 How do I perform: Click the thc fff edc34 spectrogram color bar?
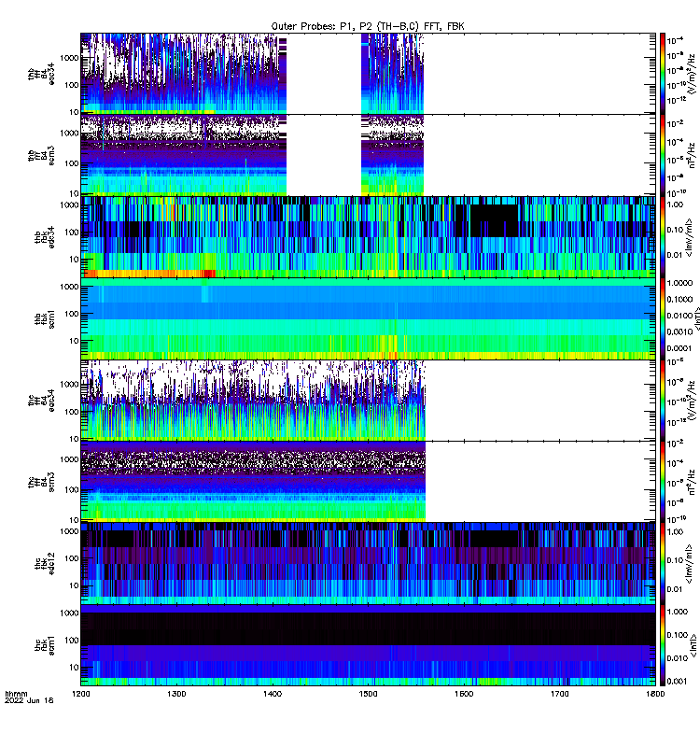pyautogui.click(x=663, y=401)
